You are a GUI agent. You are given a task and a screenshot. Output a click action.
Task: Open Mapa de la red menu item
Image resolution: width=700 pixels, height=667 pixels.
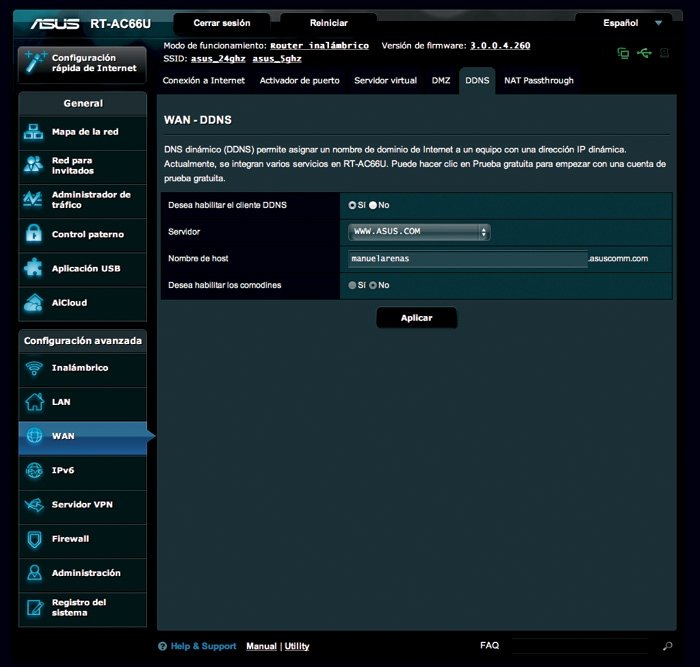[x=83, y=132]
